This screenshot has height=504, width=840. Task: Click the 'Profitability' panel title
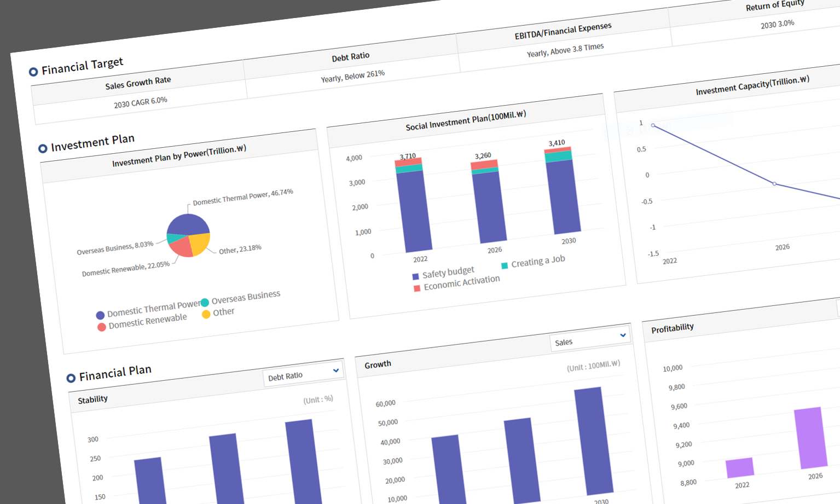coord(673,328)
